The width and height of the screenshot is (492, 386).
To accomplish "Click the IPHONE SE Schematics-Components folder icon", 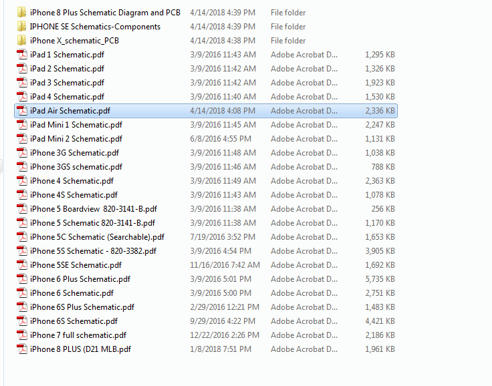I will click(x=22, y=27).
